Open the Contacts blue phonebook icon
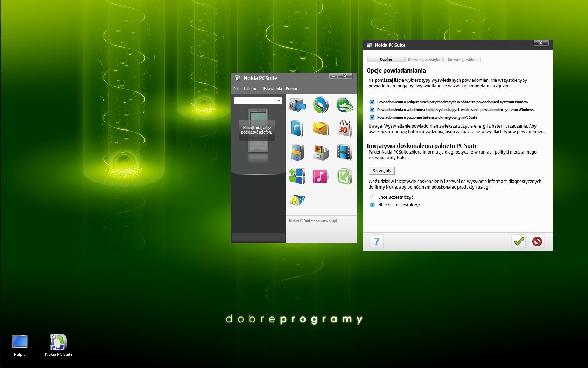Screen dimensions: 588x368 [297, 129]
